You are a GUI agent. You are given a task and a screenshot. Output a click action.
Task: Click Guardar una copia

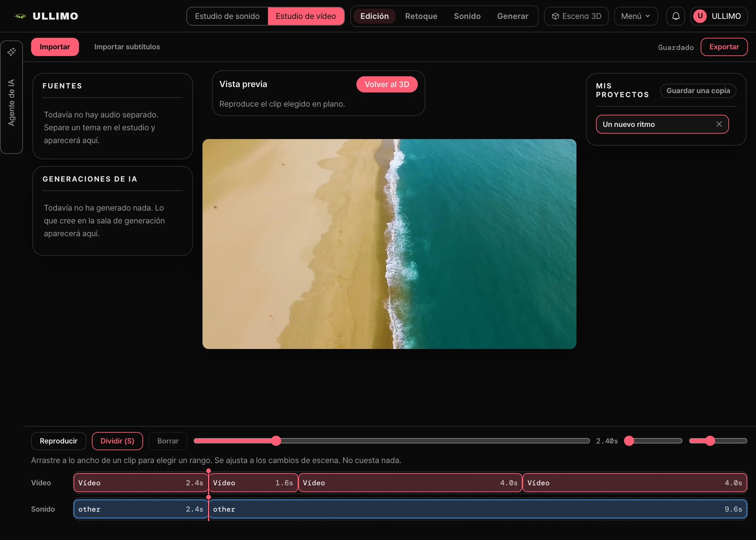(698, 91)
